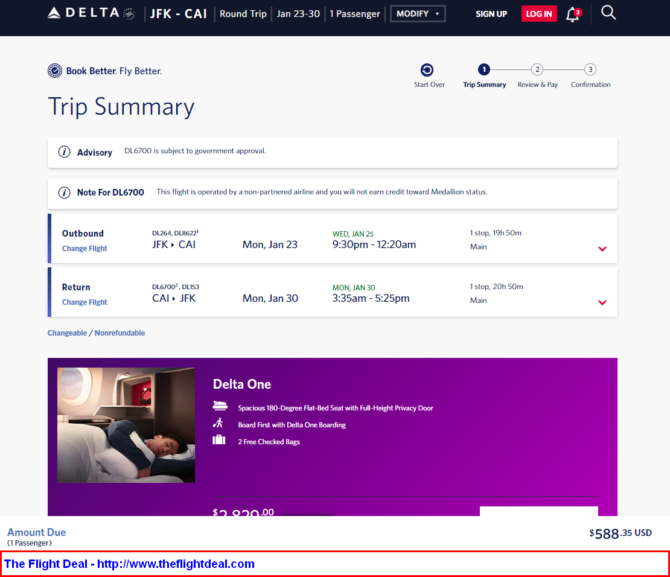Image resolution: width=670 pixels, height=577 pixels.
Task: Click the Jan 23-30 dates in header
Action: [298, 14]
